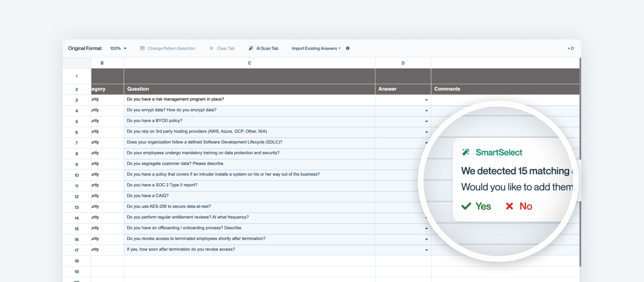Screen dimensions: 644x282
Task: Click the regular entitlement reviews question
Action: [250, 218]
